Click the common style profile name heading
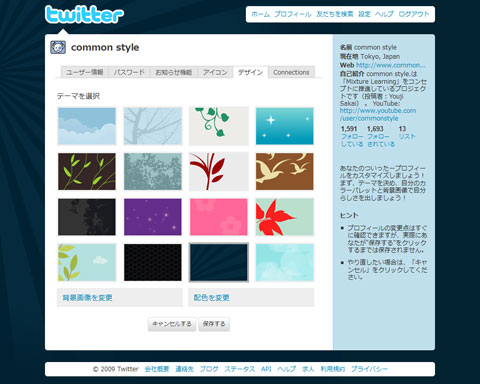This screenshot has height=384, width=480. coord(105,47)
